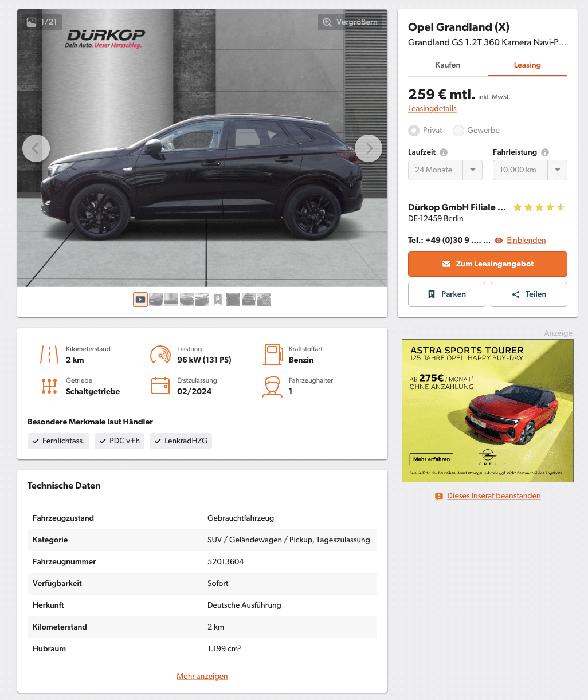This screenshot has width=588, height=700.
Task: Click the 1/21 image counter icon
Action: 32,22
